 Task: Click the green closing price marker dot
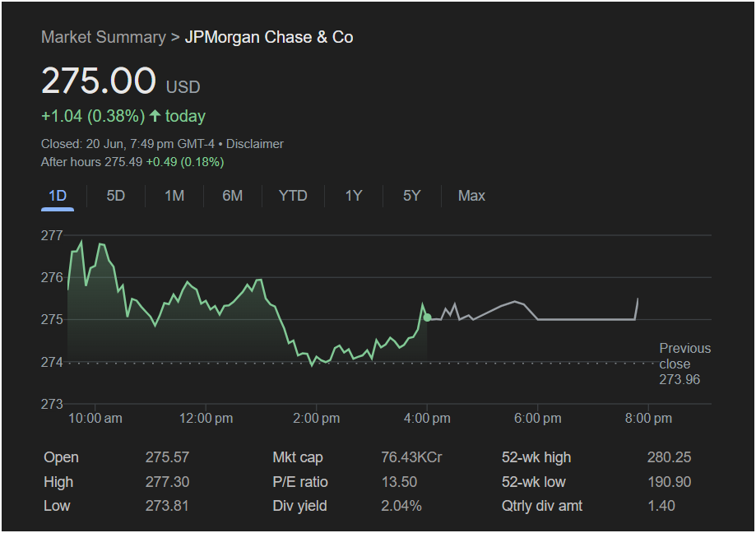click(427, 317)
